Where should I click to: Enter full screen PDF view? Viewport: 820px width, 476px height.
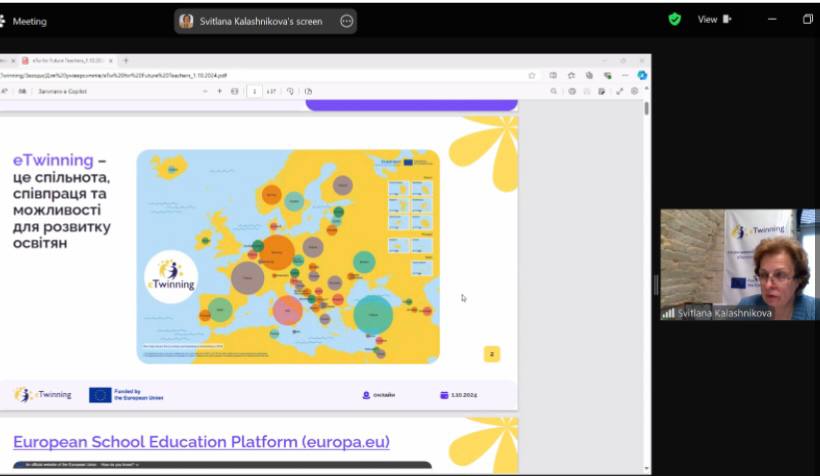(x=620, y=91)
